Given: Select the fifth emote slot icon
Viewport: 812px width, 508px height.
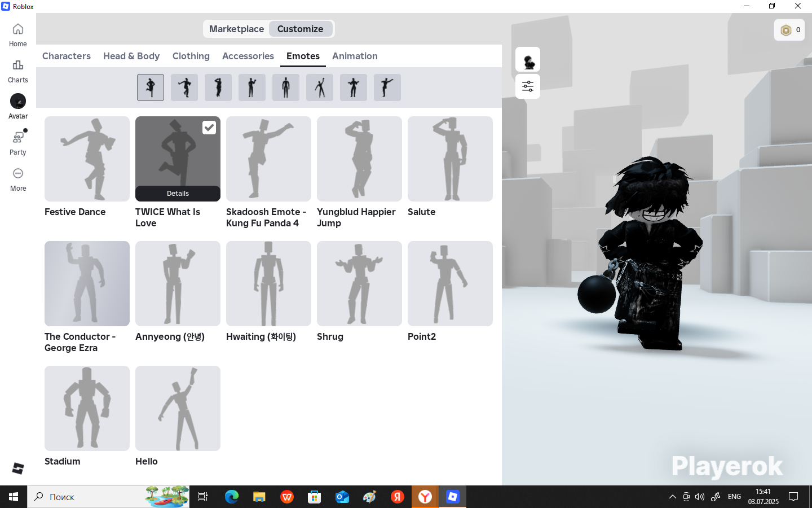Looking at the screenshot, I should [x=286, y=87].
